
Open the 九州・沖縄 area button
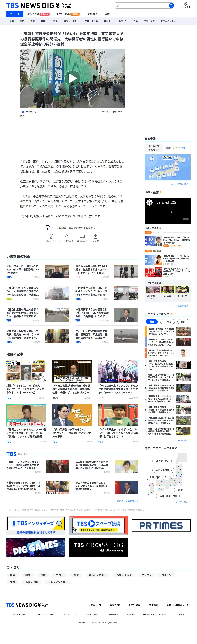pos(156,477)
